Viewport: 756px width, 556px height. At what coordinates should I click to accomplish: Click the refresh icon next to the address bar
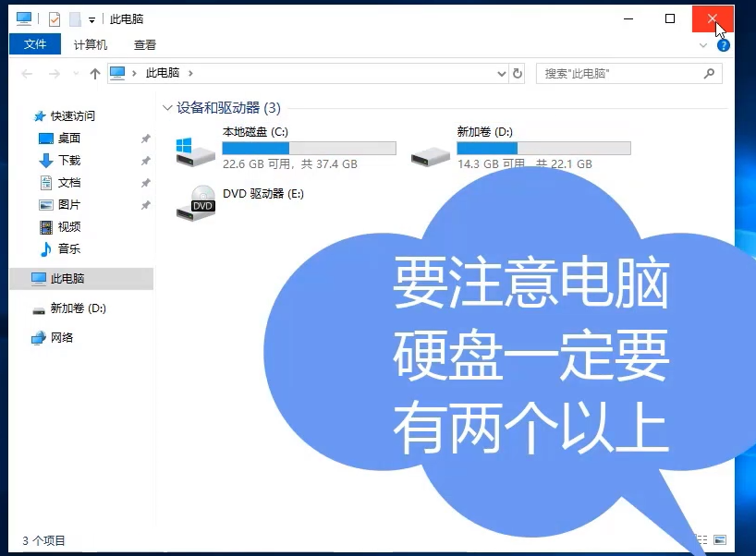(518, 73)
